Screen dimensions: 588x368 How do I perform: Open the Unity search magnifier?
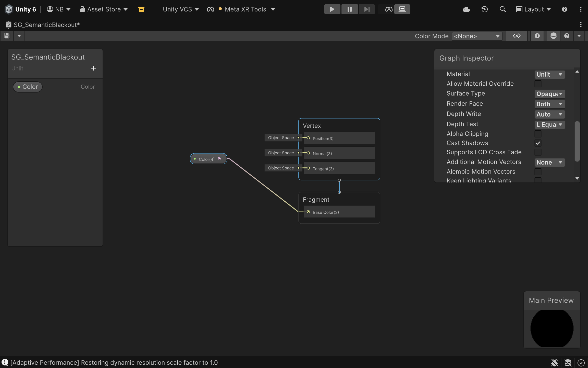(x=503, y=9)
